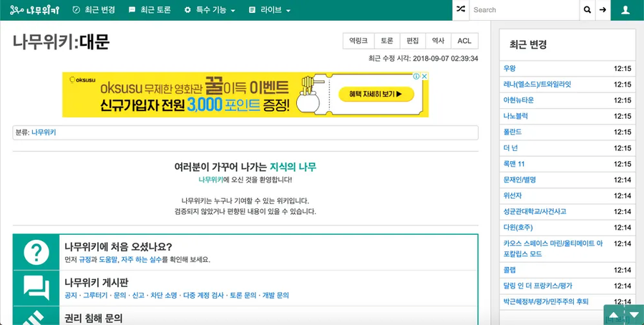Open the 토론 문의 link
This screenshot has width=644, height=325.
pyautogui.click(x=243, y=296)
